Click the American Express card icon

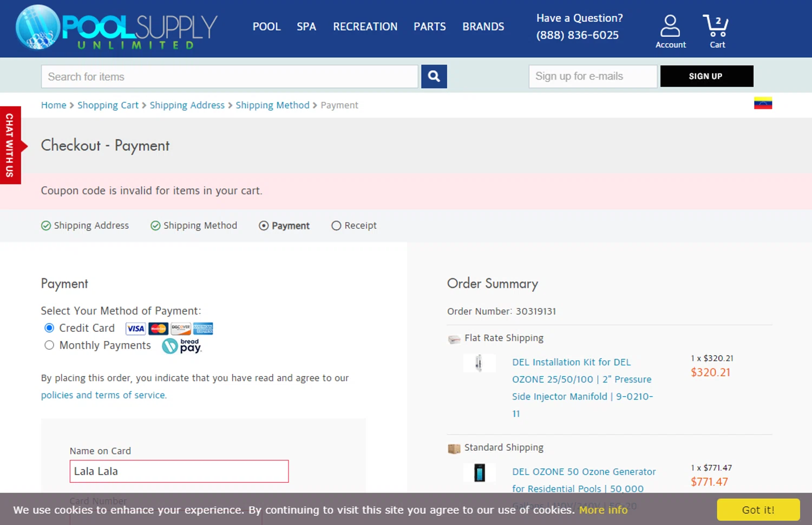[x=203, y=329]
